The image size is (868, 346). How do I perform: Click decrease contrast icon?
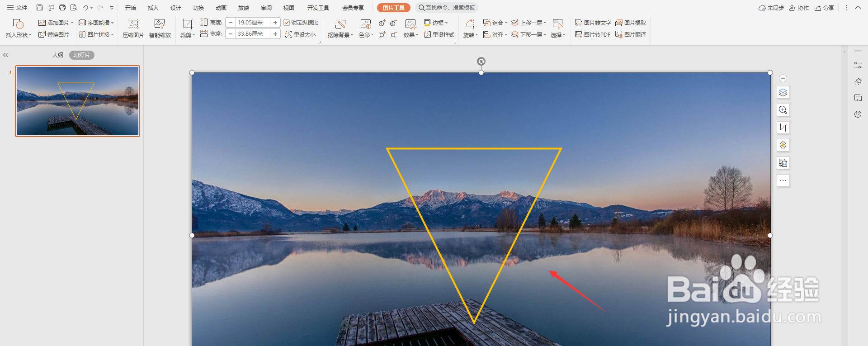pos(393,23)
